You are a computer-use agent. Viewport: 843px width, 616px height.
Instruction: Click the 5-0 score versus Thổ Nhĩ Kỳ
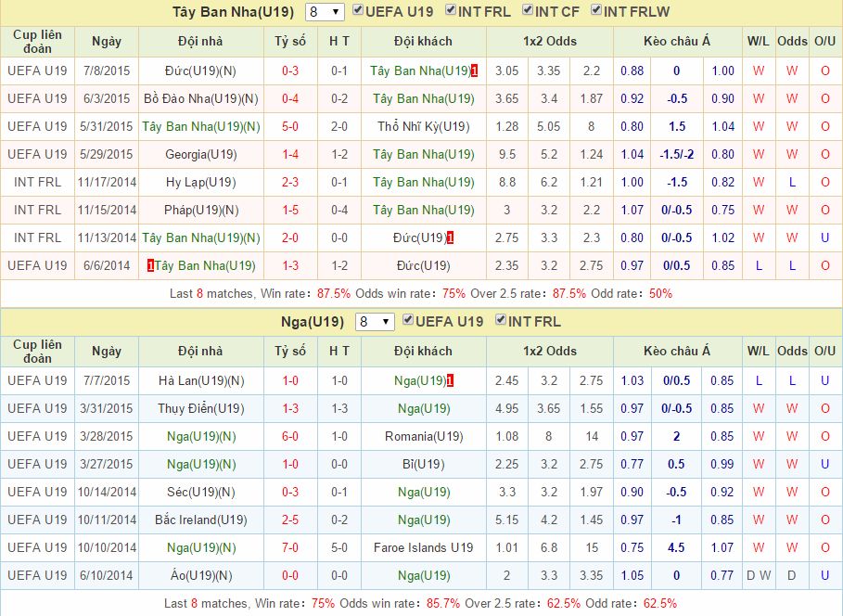(x=290, y=127)
